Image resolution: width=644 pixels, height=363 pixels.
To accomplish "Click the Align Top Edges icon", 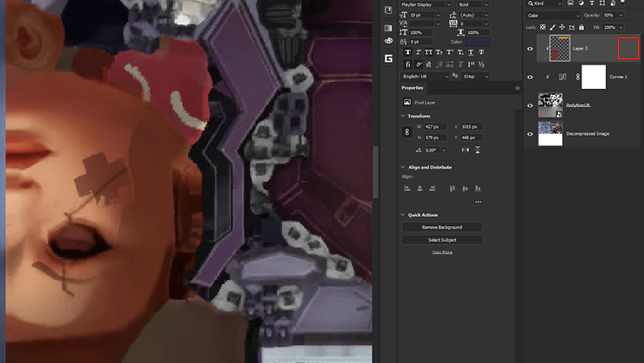I will point(453,188).
